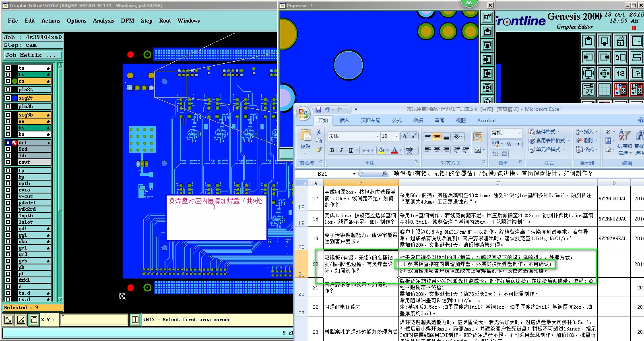Open the font size dropdown showing 10
This screenshot has height=341, width=644.
click(x=396, y=136)
